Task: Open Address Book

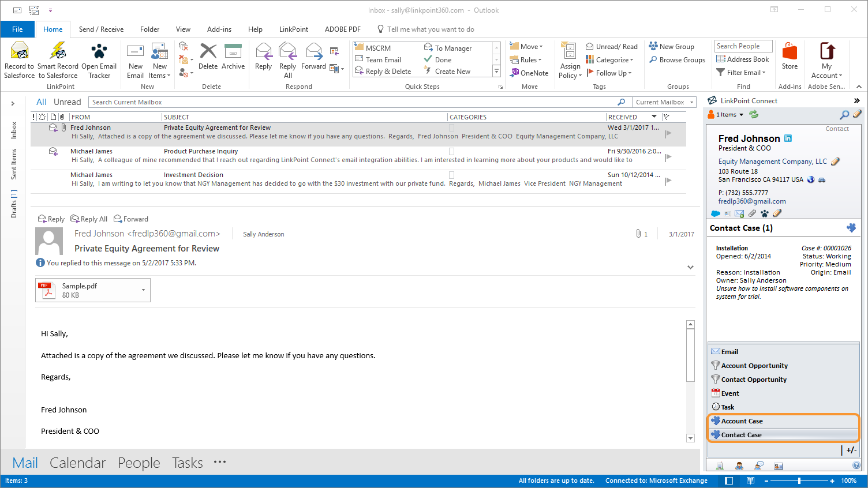Action: coord(743,59)
